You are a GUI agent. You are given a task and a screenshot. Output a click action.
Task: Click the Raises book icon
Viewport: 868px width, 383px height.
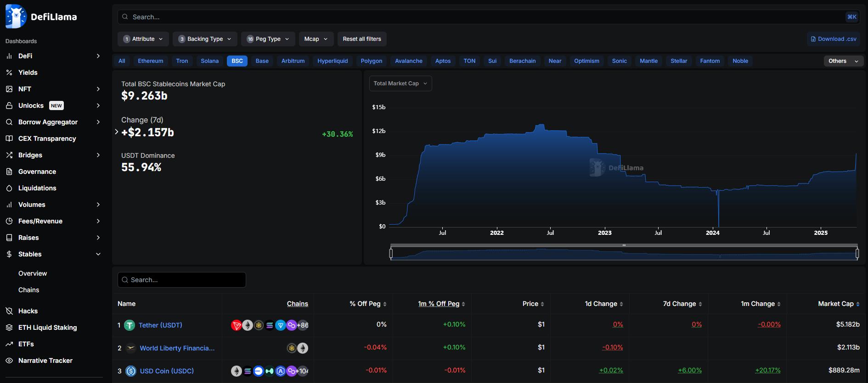pos(9,238)
